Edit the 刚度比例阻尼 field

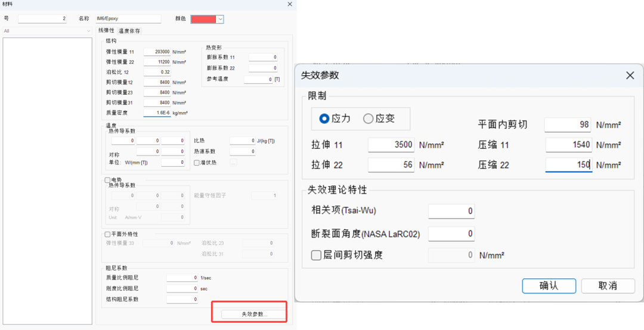coord(182,288)
